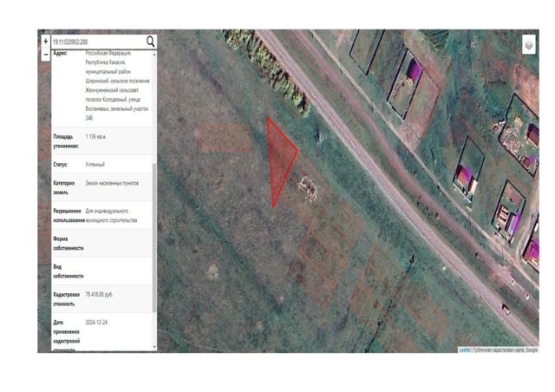Click the Статус row showing Учтенный
This screenshot has height=392, width=555.
click(x=102, y=164)
